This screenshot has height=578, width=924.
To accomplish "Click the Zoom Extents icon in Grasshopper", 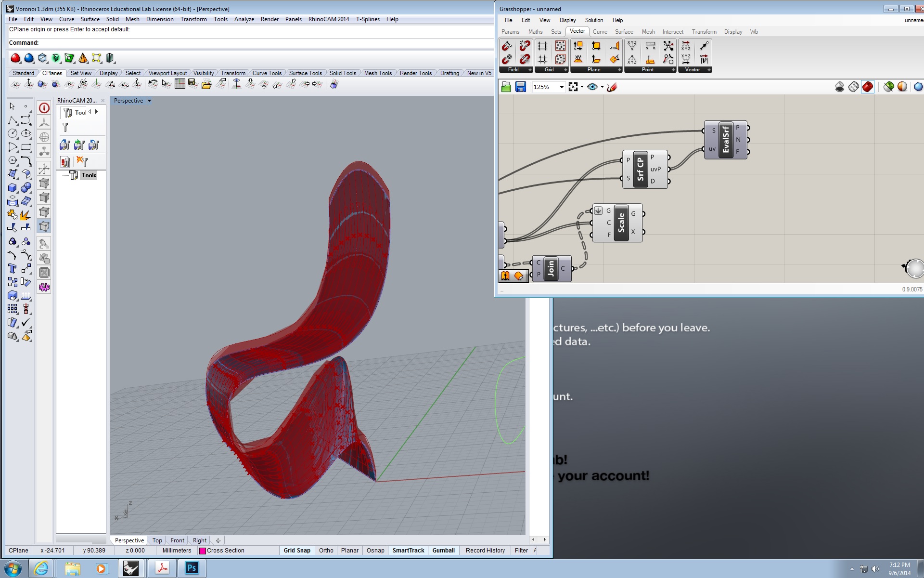I will [x=573, y=87].
